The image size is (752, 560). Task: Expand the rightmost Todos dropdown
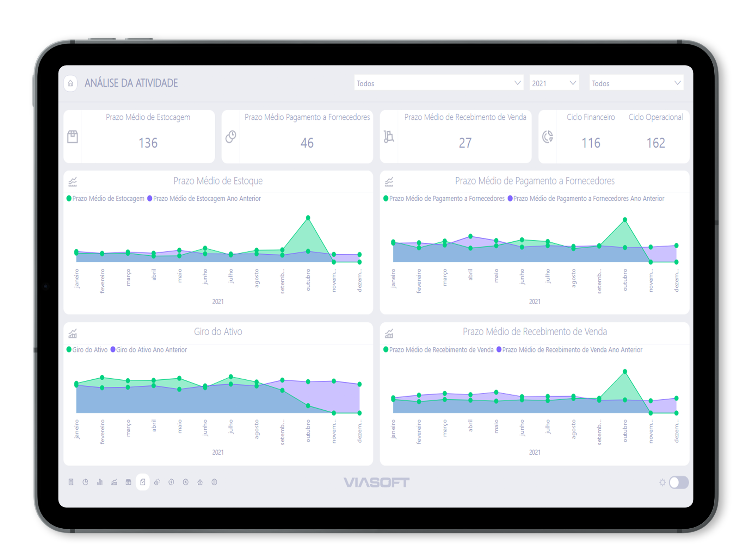click(x=636, y=83)
